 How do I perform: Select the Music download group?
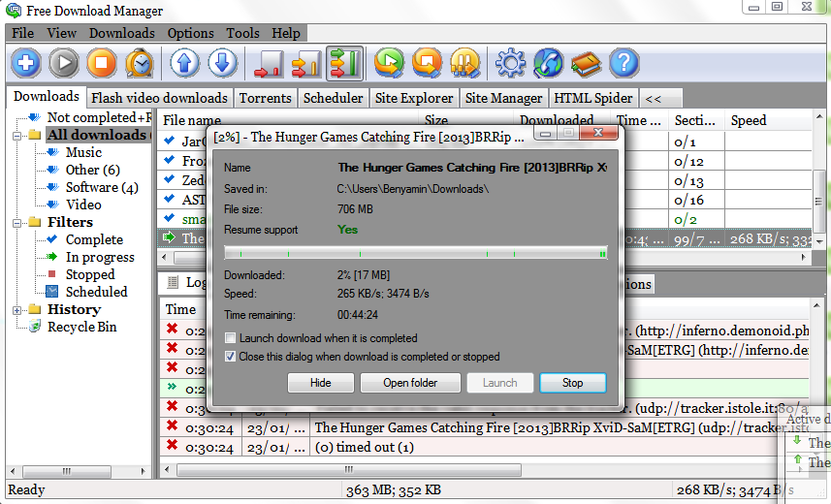pyautogui.click(x=83, y=152)
